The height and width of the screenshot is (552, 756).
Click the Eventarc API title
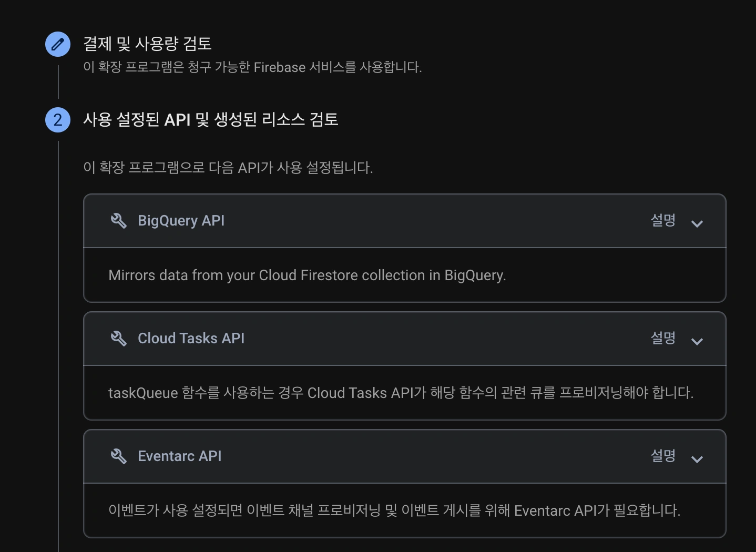coord(179,456)
